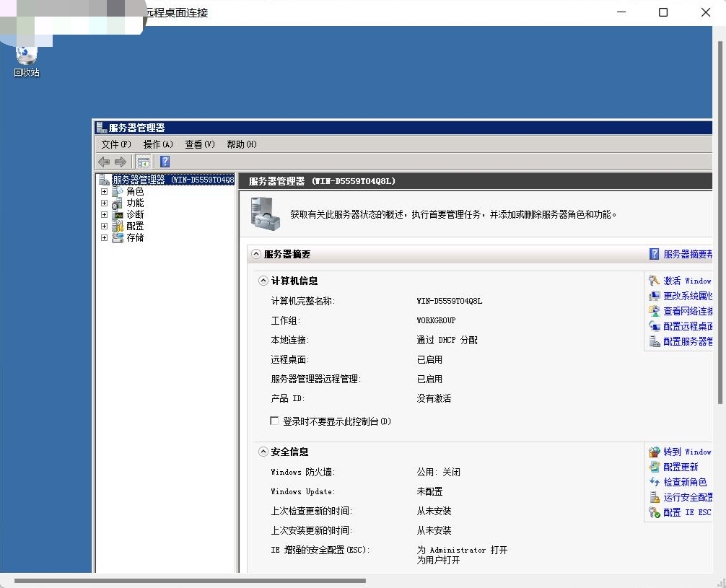Click the icon beside 更改系统属性
The image size is (726, 588).
point(654,295)
